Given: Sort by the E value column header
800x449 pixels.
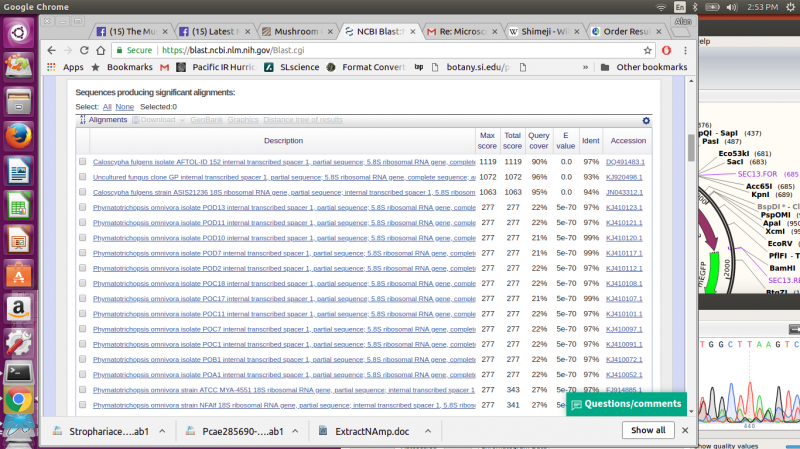Looking at the screenshot, I should click(565, 140).
